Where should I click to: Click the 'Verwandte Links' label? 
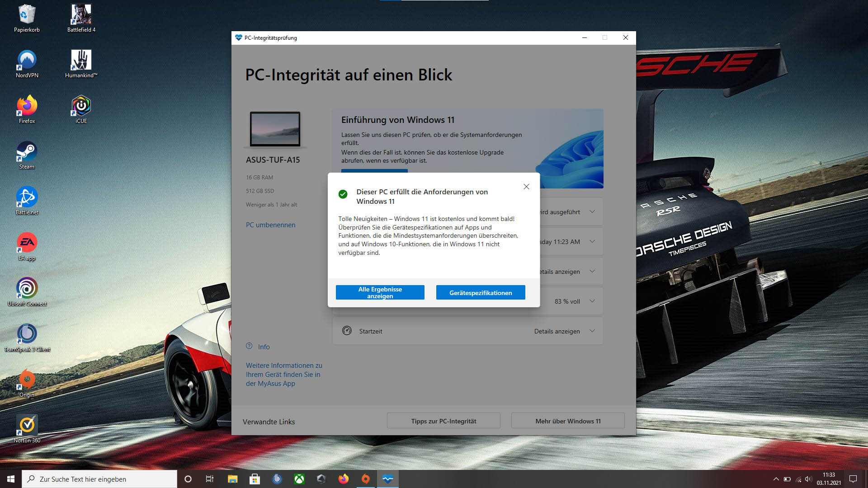point(269,422)
